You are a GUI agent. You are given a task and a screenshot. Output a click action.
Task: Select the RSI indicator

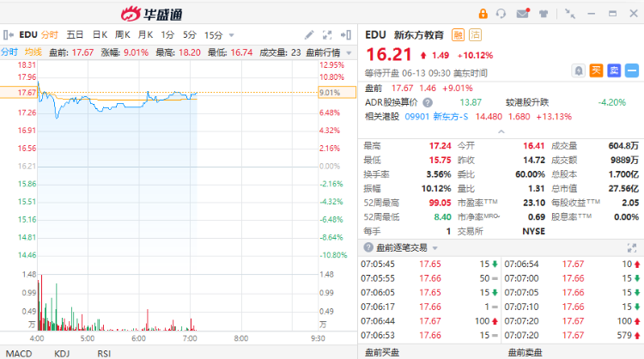104,354
